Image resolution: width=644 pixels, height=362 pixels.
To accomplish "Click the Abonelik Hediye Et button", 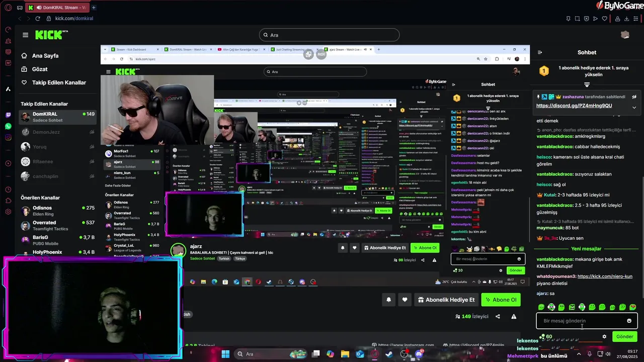I will (446, 300).
